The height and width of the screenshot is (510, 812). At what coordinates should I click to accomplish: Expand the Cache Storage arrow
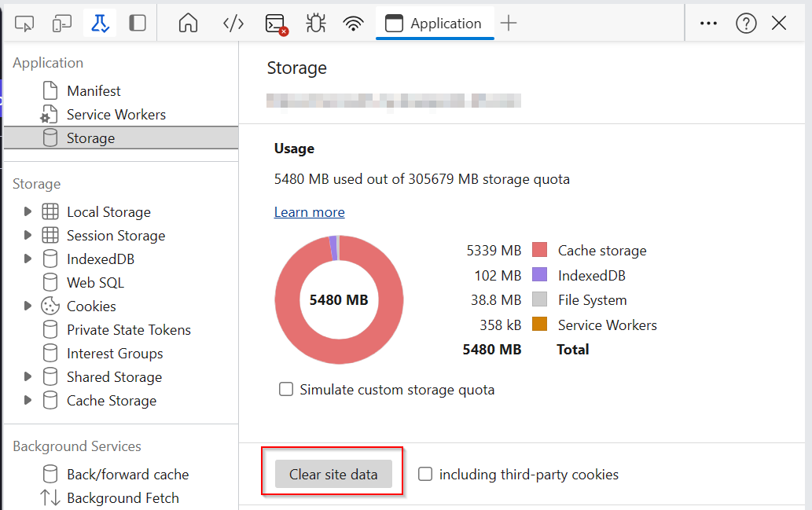28,400
